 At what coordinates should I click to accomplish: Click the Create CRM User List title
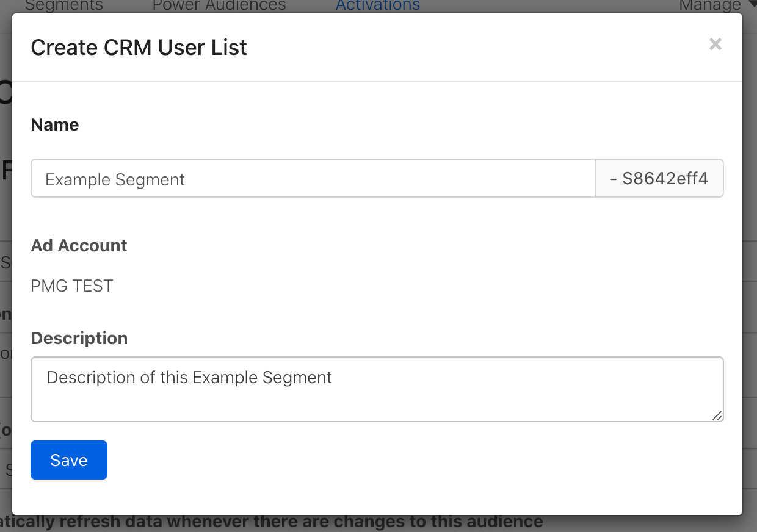[x=139, y=48]
